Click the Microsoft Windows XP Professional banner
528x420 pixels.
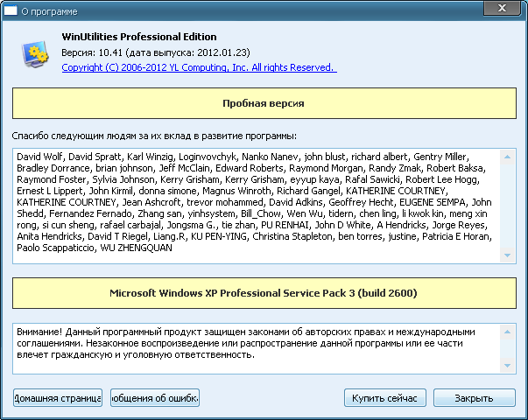[264, 293]
